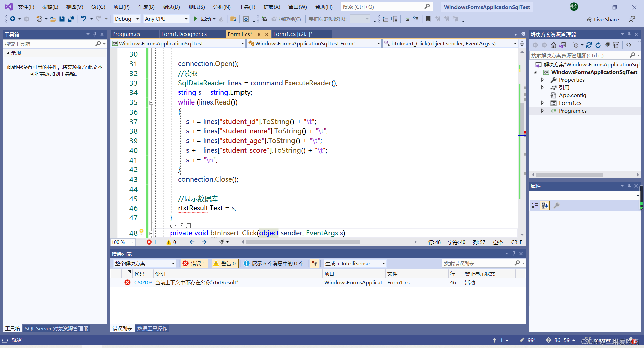Screen dimensions: 644x348
Task: Click the sync with active document icon
Action: point(589,45)
